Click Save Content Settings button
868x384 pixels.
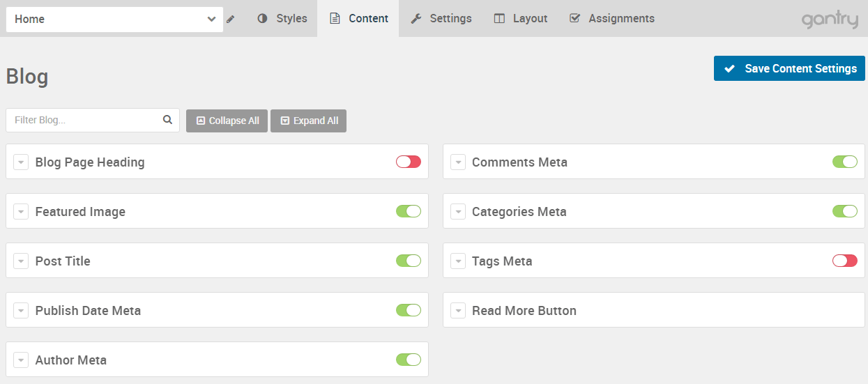pos(789,68)
